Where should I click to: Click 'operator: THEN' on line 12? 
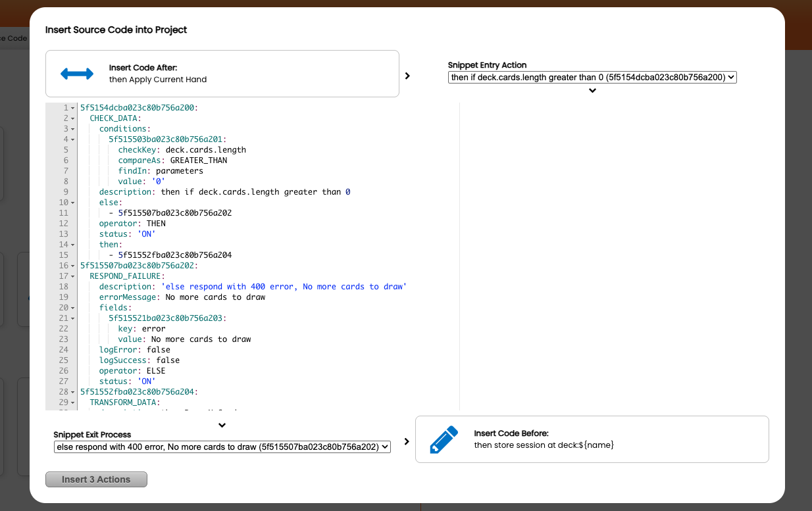pyautogui.click(x=132, y=224)
